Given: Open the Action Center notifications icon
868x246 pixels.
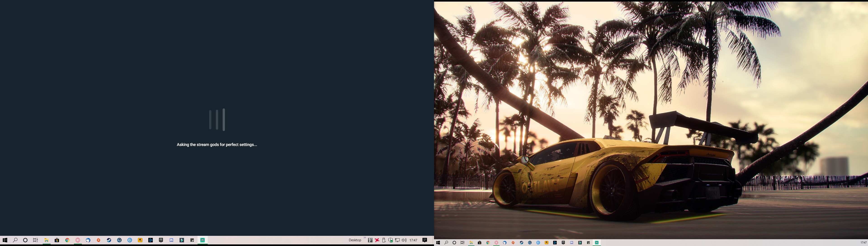Looking at the screenshot, I should coord(425,240).
